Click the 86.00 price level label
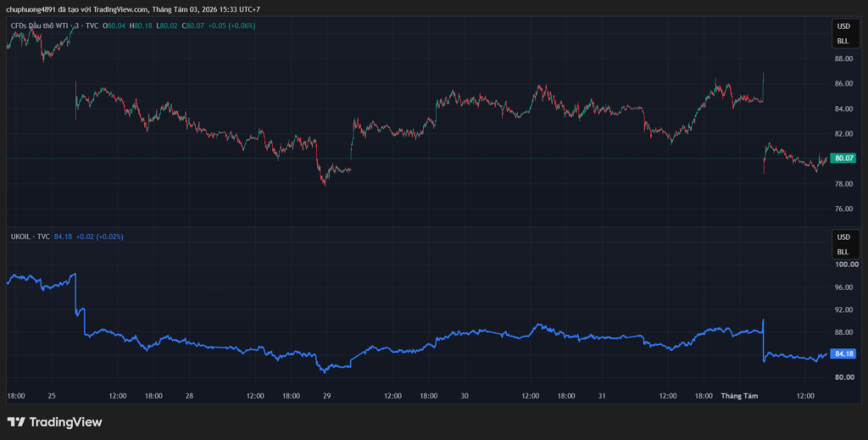This screenshot has height=440, width=868. click(843, 84)
